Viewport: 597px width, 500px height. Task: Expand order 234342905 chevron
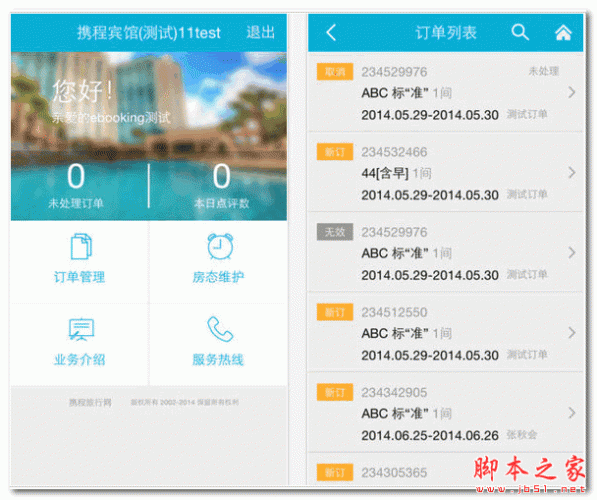[571, 413]
